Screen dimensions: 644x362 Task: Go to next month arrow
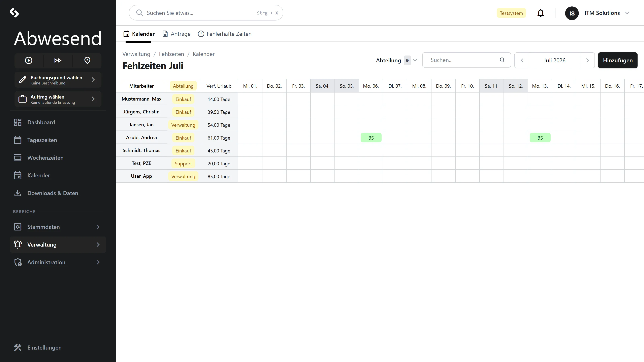pyautogui.click(x=587, y=61)
